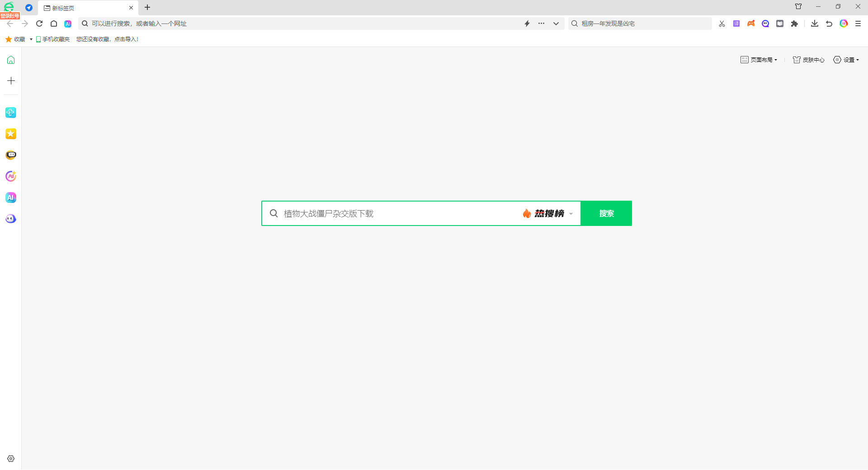The width and height of the screenshot is (868, 470).
Task: Open the games center
Action: (x=751, y=23)
